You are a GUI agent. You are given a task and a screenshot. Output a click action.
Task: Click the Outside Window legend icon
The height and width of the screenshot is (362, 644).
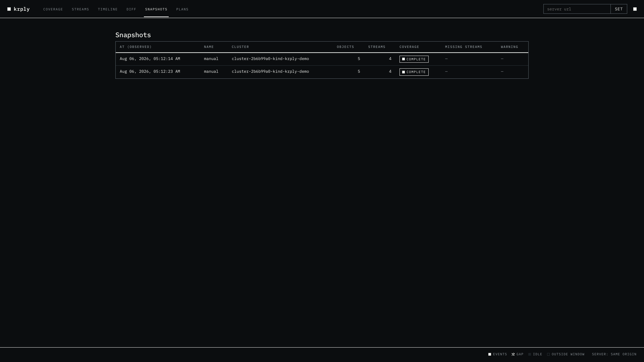click(x=548, y=354)
